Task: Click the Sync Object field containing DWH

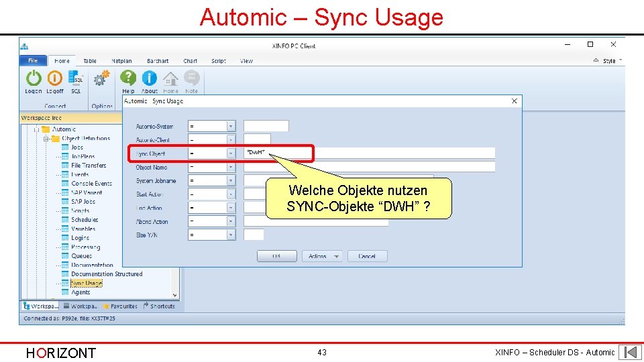Action: (x=369, y=153)
